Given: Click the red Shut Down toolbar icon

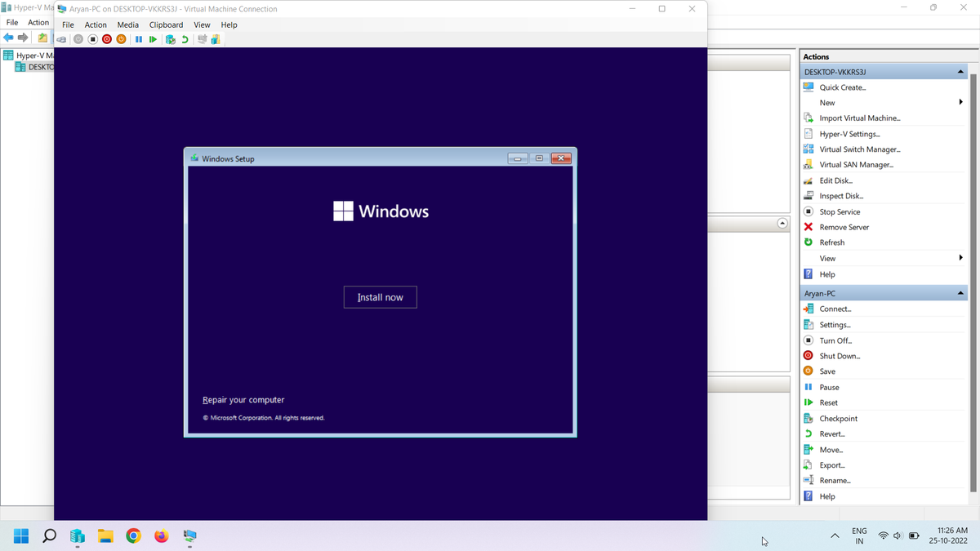Looking at the screenshot, I should point(106,39).
